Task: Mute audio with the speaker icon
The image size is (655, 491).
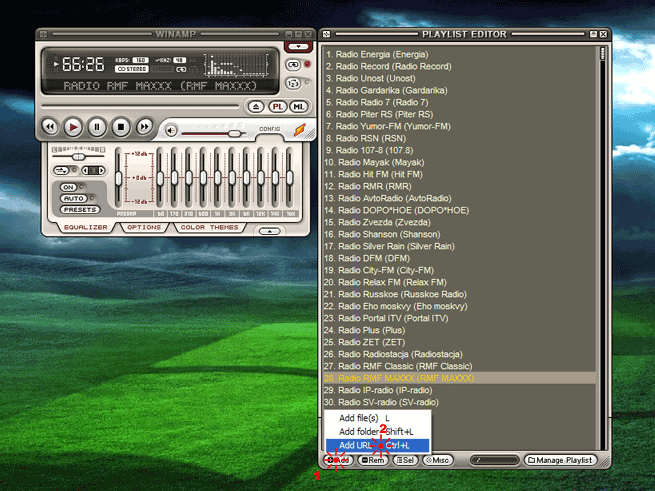Action: pyautogui.click(x=171, y=131)
